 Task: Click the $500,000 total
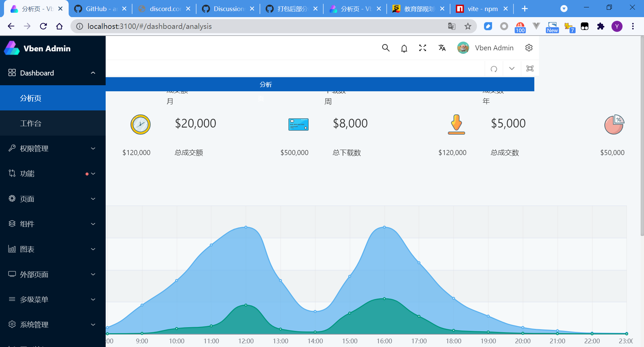coord(294,153)
